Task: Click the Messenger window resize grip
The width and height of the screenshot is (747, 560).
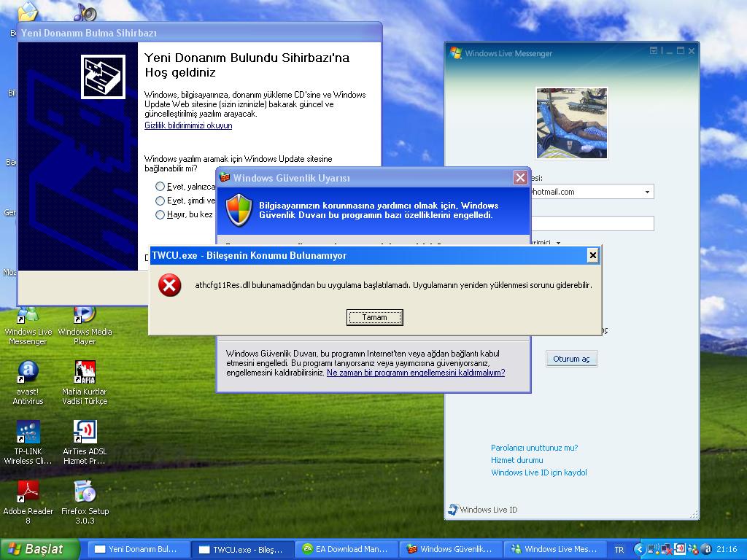Action: pyautogui.click(x=694, y=514)
